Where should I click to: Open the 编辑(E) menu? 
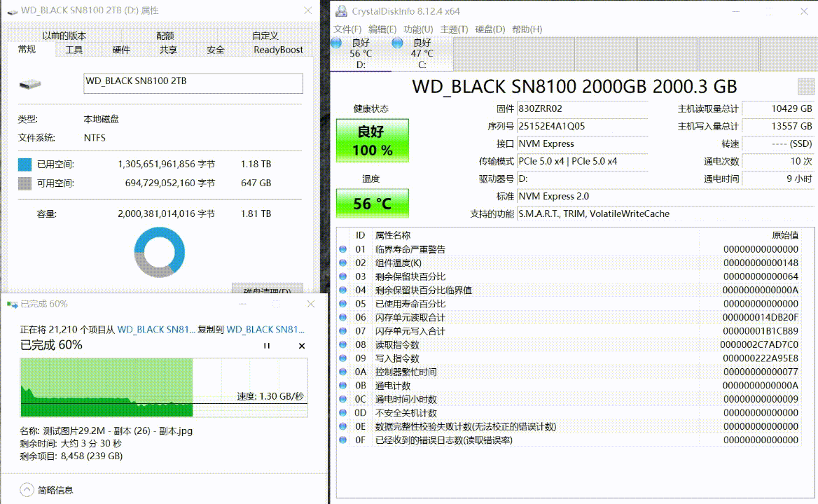click(x=382, y=29)
